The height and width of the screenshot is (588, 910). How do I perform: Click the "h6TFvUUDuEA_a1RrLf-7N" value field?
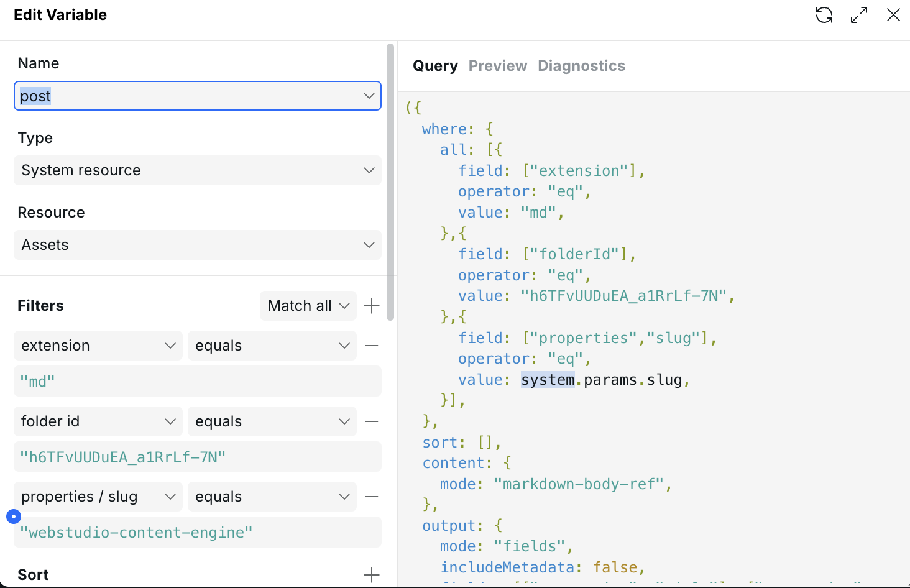coord(198,457)
